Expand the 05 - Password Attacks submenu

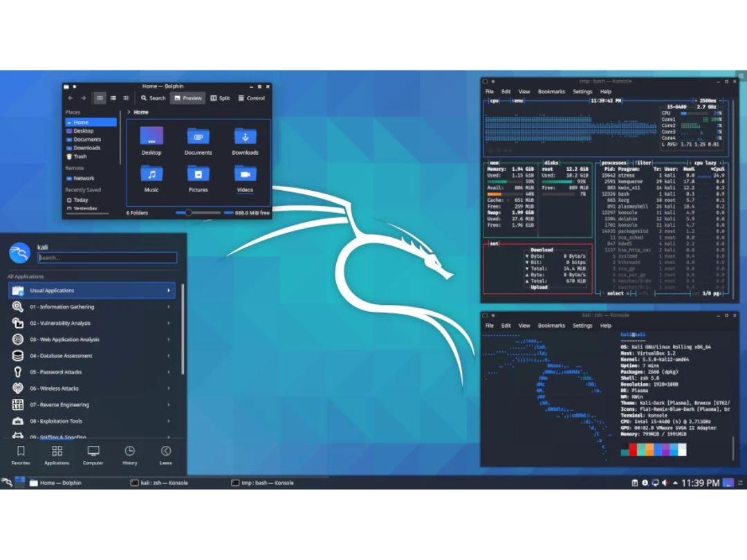coord(90,372)
